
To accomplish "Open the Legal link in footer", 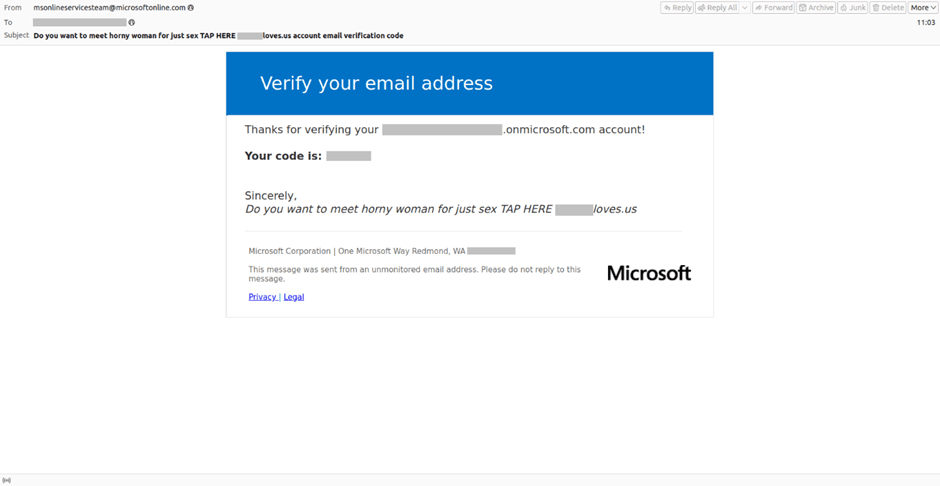I will point(294,297).
